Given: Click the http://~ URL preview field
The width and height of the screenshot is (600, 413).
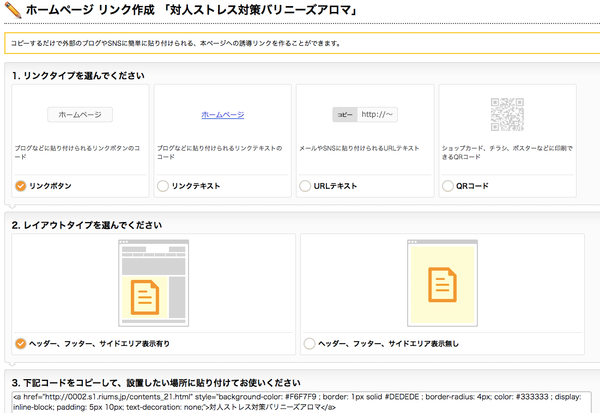Looking at the screenshot, I should click(377, 114).
